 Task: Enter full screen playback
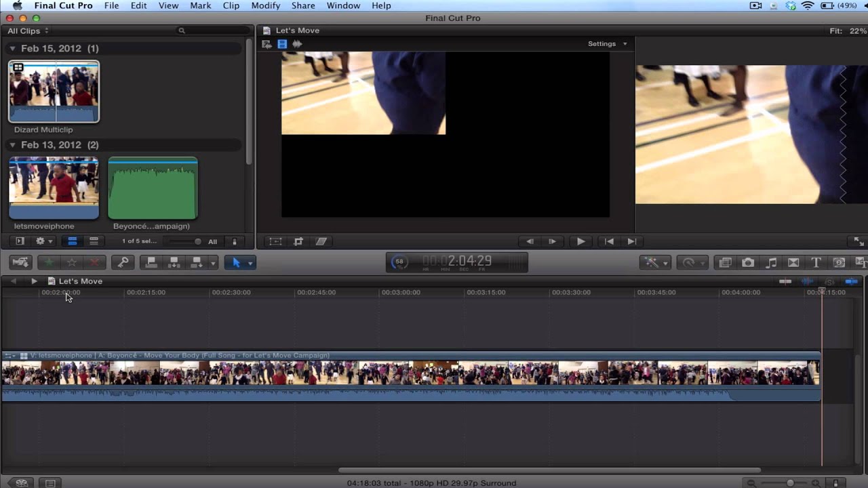(x=859, y=241)
